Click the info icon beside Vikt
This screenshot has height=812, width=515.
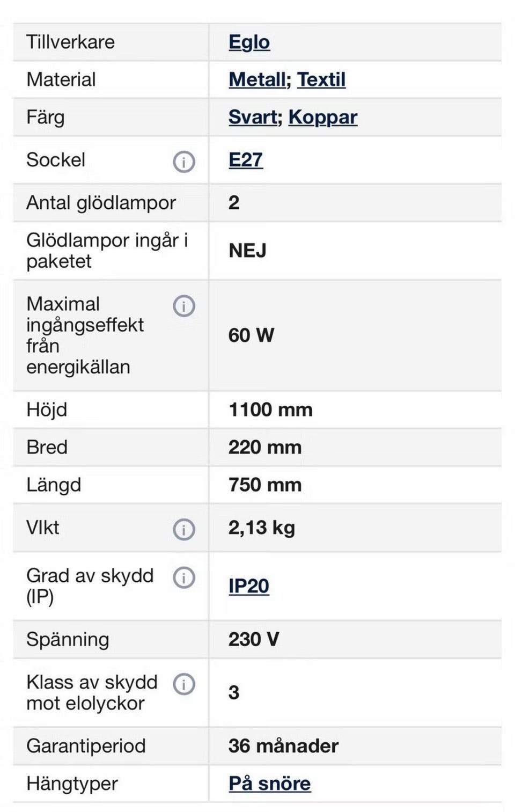[184, 529]
